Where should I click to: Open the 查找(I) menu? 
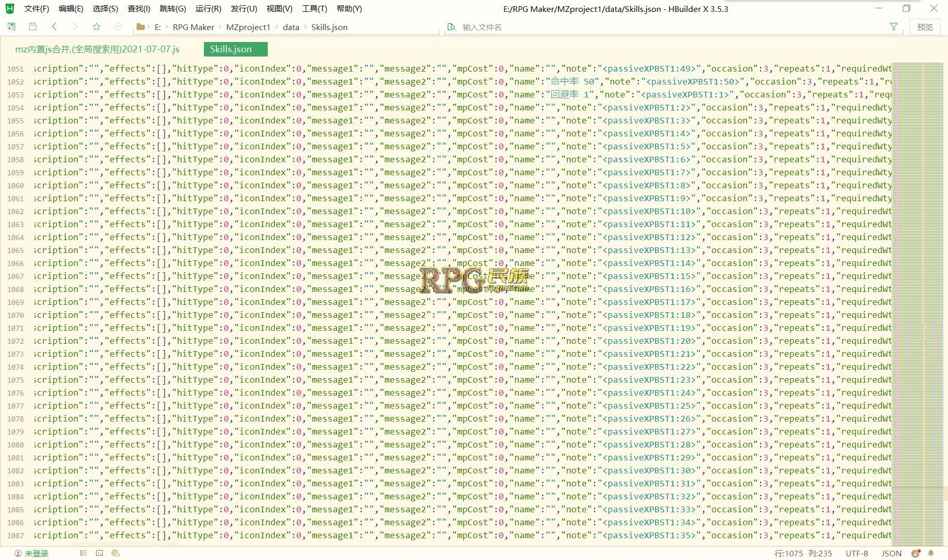(x=139, y=9)
